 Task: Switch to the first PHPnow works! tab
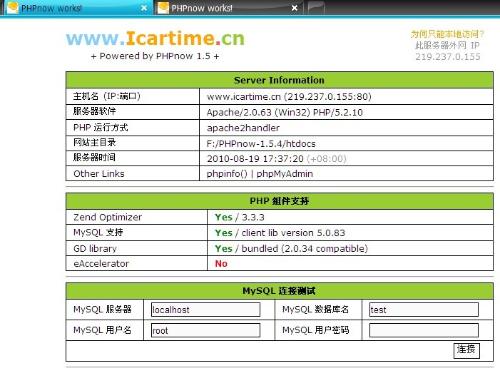coord(77,8)
